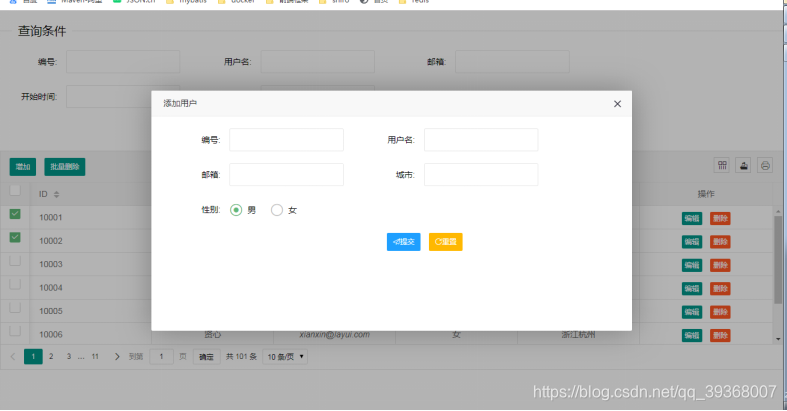Click 删除 for row 10004

[x=720, y=289]
